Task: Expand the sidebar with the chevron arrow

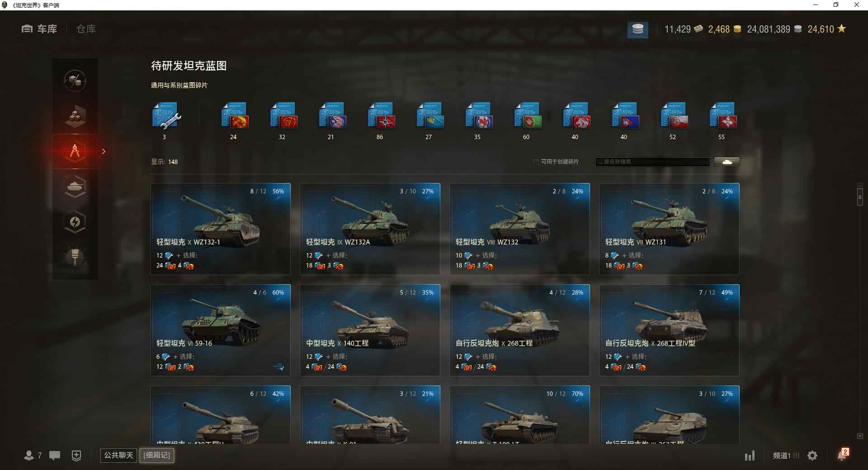Action: [x=104, y=151]
